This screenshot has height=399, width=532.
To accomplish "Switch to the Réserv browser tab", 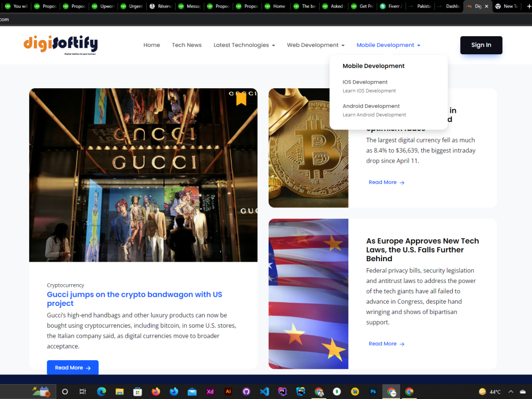I will pyautogui.click(x=161, y=6).
